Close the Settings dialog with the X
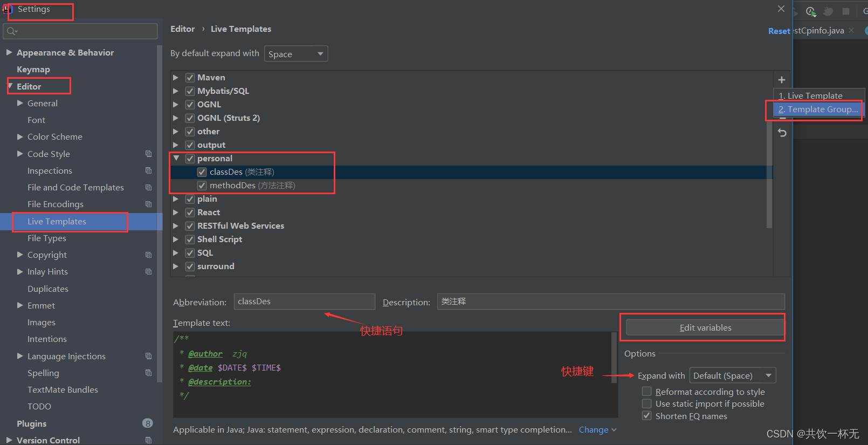Screen dimensions: 868x445 [x=781, y=9]
